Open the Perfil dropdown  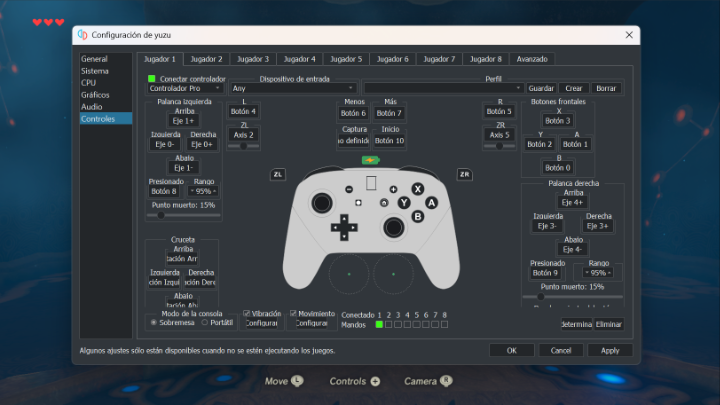tap(443, 88)
